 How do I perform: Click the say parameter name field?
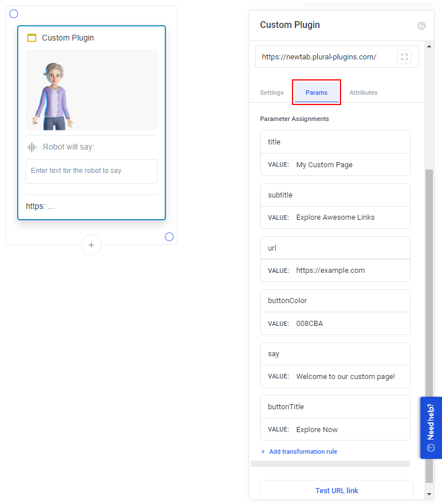pyautogui.click(x=335, y=354)
